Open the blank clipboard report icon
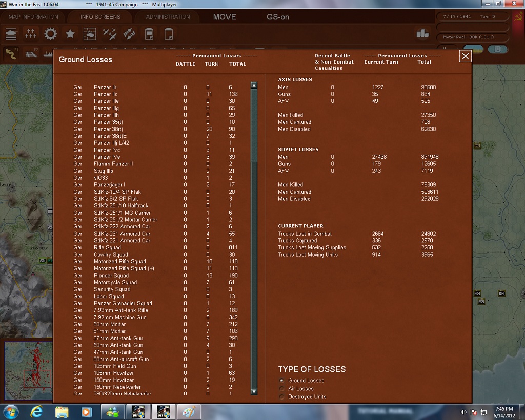The width and height of the screenshot is (525, 420). pyautogui.click(x=169, y=34)
